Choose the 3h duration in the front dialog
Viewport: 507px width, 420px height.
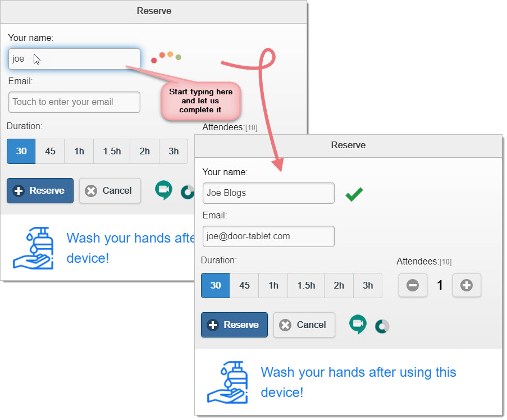[368, 285]
